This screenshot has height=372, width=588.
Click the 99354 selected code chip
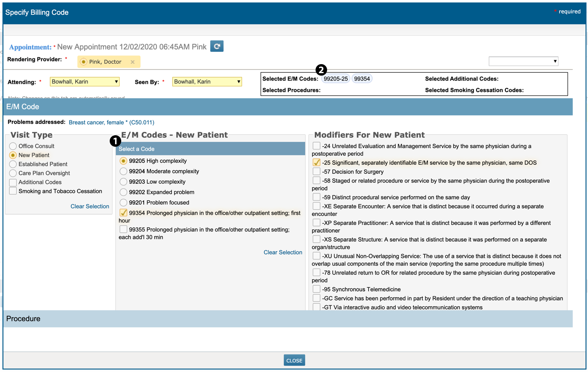click(362, 79)
